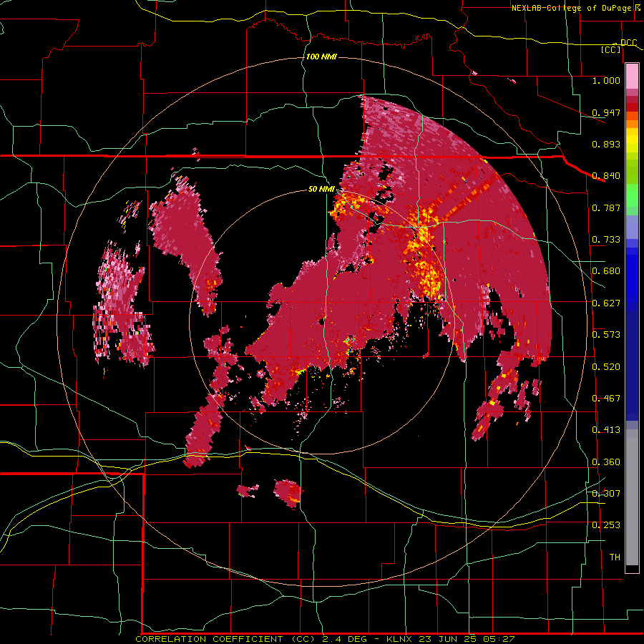Select the 1.000 scale value
The width and height of the screenshot is (644, 644).
click(606, 80)
